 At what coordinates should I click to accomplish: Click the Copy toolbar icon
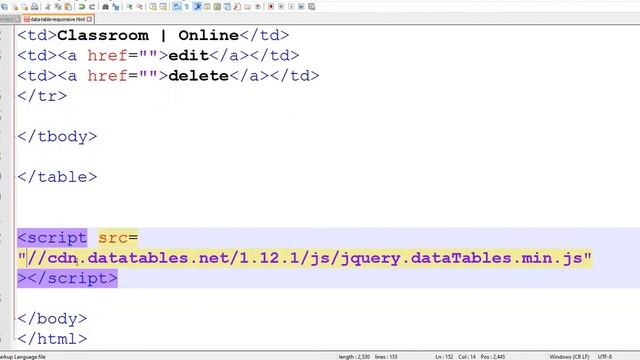[x=58, y=7]
